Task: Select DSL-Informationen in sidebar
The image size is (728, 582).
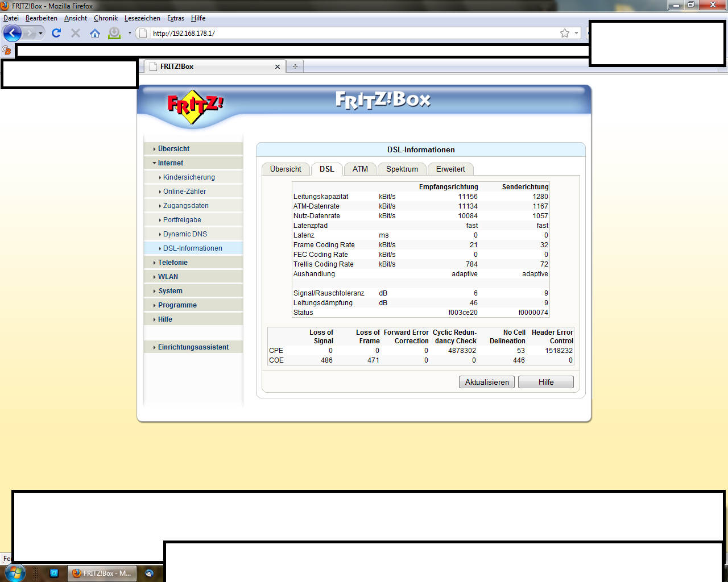Action: pyautogui.click(x=193, y=248)
